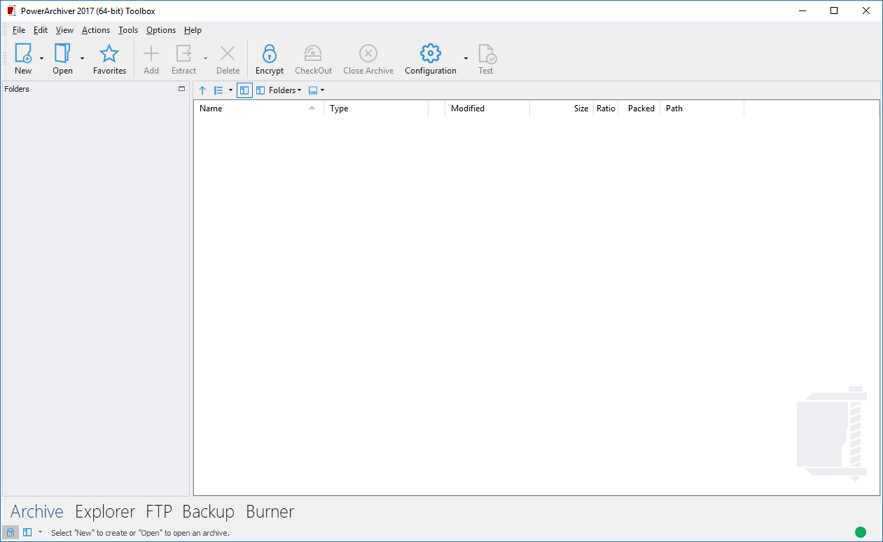Viewport: 883px width, 542px height.
Task: Sort by the Ratio column header
Action: [606, 108]
